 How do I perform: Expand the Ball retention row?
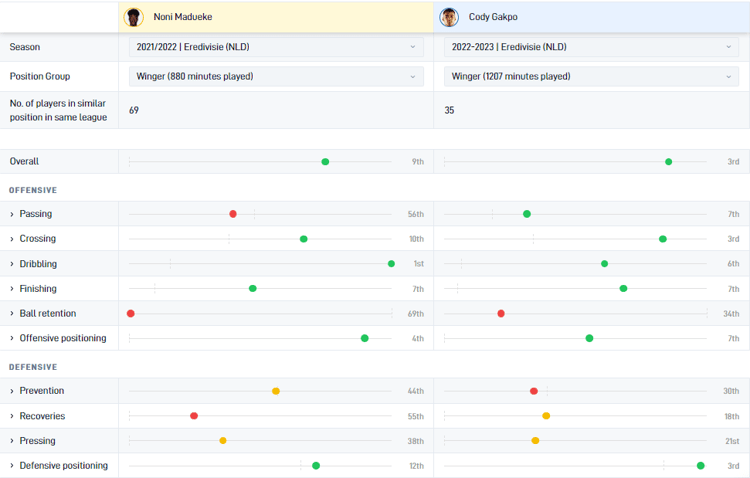pos(12,314)
